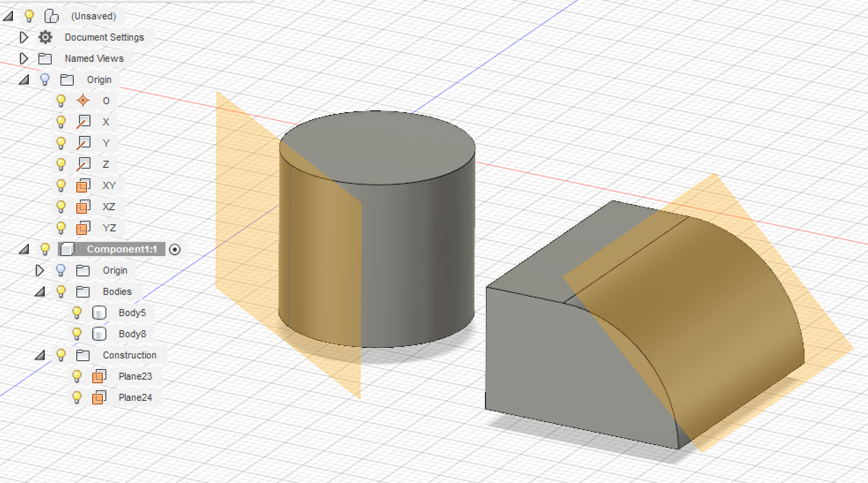The height and width of the screenshot is (483, 868).
Task: Hide Body8 using its lightbulb
Action: [x=77, y=334]
